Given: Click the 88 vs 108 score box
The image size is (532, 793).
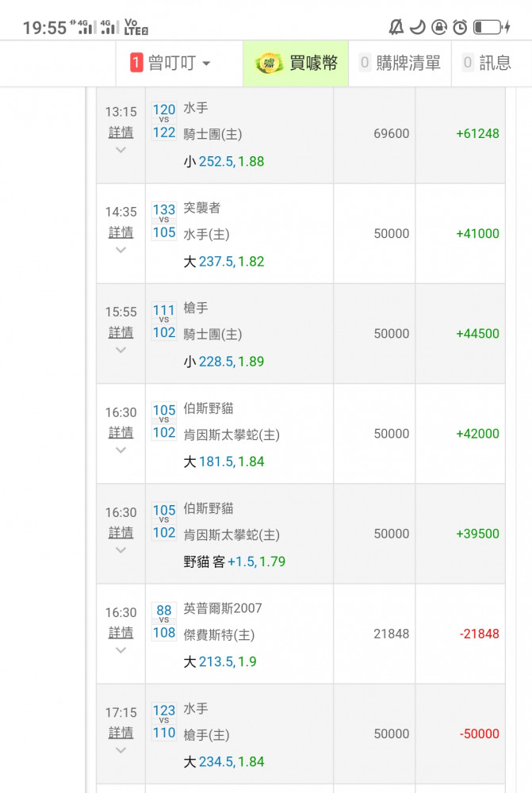Looking at the screenshot, I should (164, 622).
